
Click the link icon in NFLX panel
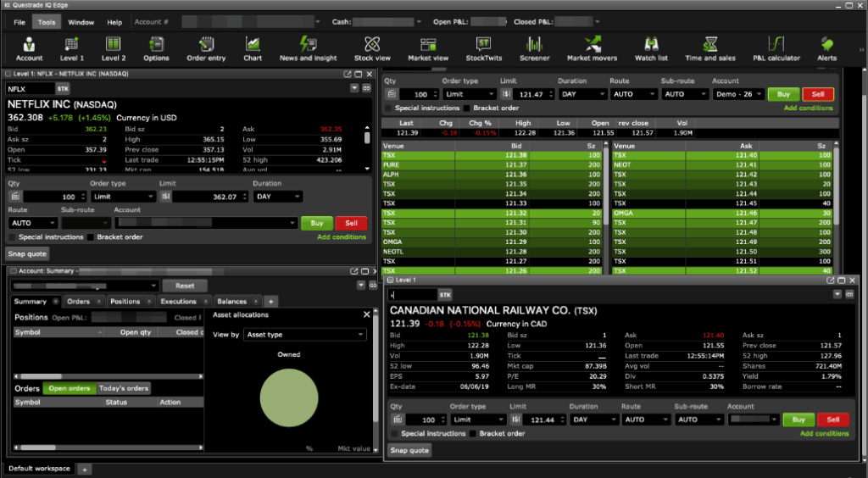(x=366, y=88)
